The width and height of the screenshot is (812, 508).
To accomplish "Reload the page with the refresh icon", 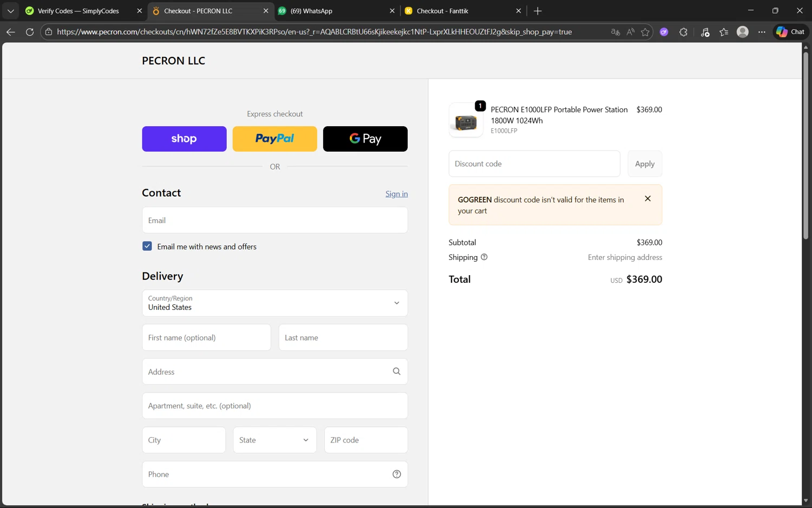I will pos(30,32).
